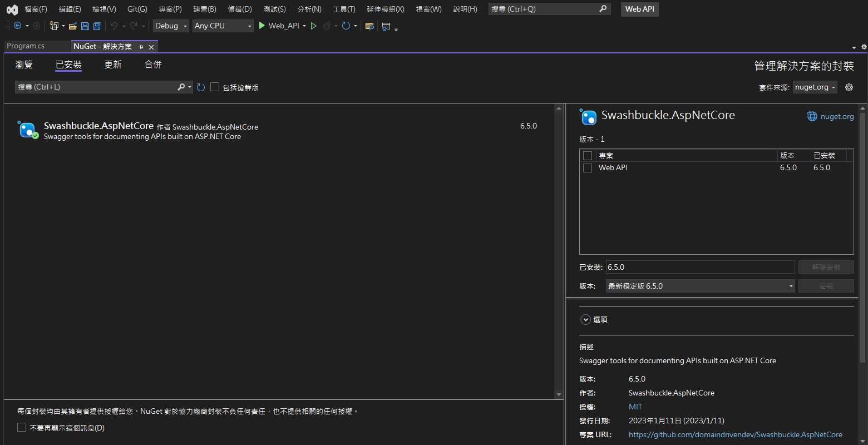
Task: Open dropdown arrow next to New Project icon
Action: click(x=63, y=26)
